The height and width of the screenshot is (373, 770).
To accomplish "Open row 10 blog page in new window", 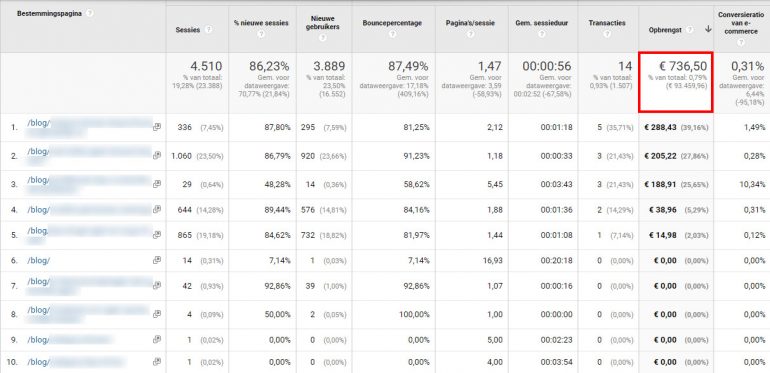I will (157, 362).
